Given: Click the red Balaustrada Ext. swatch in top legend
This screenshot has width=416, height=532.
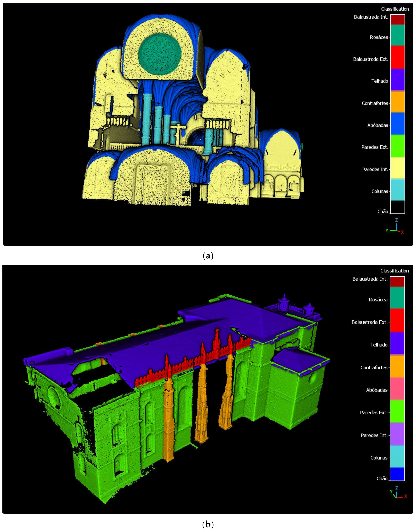Looking at the screenshot, I should [x=397, y=57].
